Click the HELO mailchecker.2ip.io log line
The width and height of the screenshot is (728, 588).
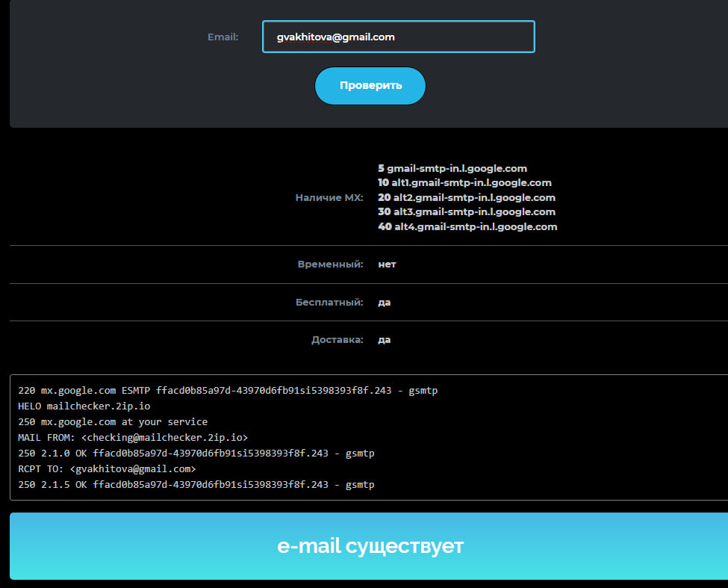(84, 406)
